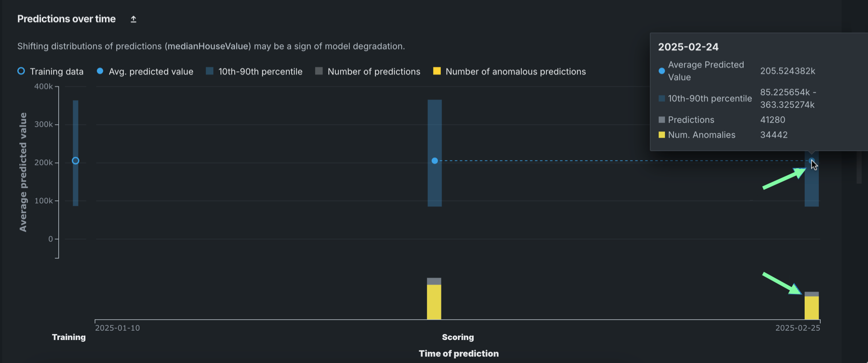Click the gray predictions segment atop middle bar
The image size is (868, 363).
pos(434,281)
